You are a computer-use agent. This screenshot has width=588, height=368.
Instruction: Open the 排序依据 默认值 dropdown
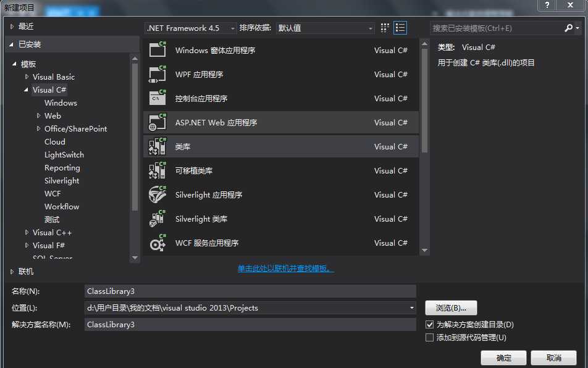(x=325, y=28)
